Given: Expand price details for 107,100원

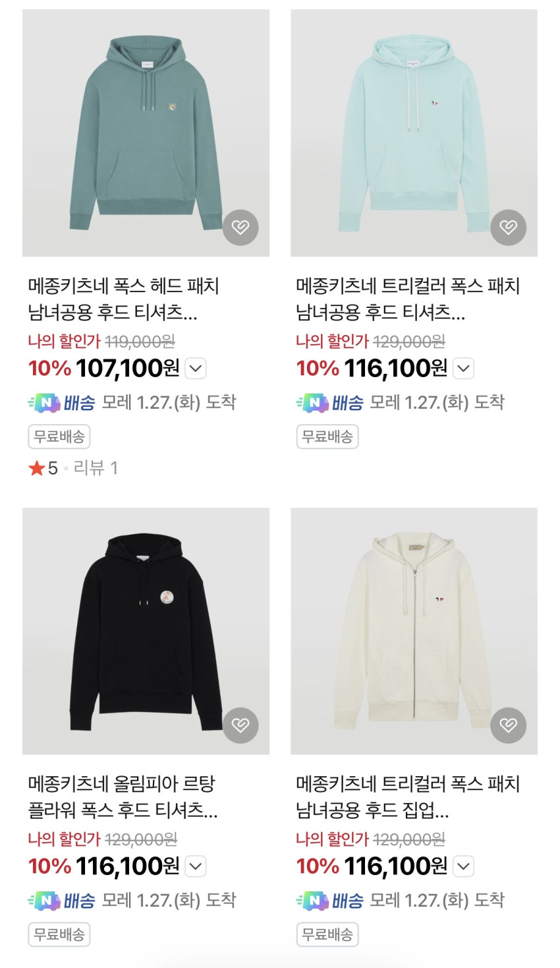Looking at the screenshot, I should [x=196, y=369].
